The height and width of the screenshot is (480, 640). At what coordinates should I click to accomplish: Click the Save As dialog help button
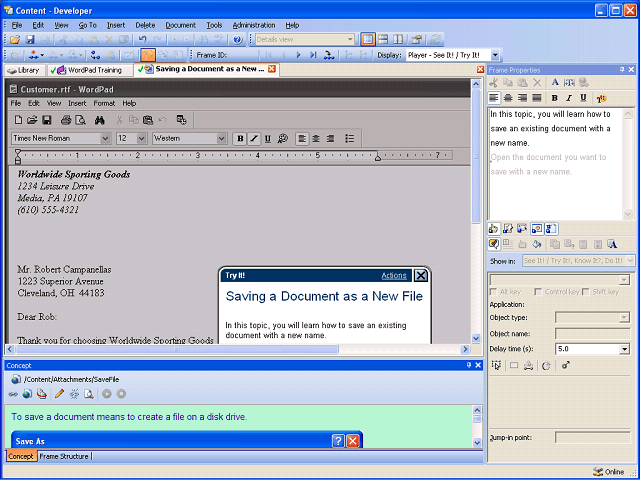[x=338, y=441]
